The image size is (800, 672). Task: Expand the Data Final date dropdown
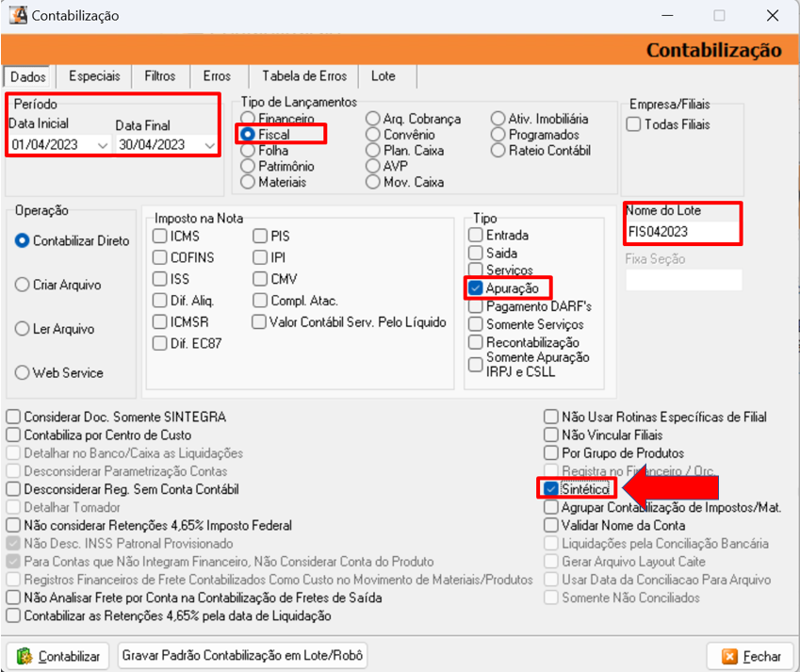tap(208, 145)
